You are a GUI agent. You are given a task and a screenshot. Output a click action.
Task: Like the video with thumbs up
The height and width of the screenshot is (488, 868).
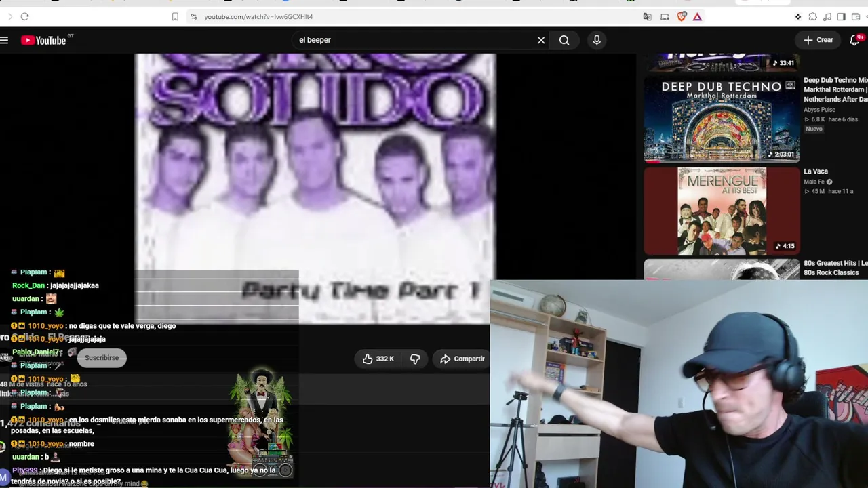pyautogui.click(x=378, y=359)
